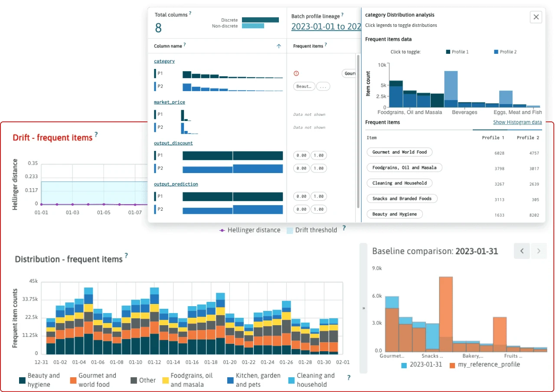Image resolution: width=556 pixels, height=392 pixels.
Task: Click the 'Non-discrete' label in columns summary
Action: pos(225,26)
